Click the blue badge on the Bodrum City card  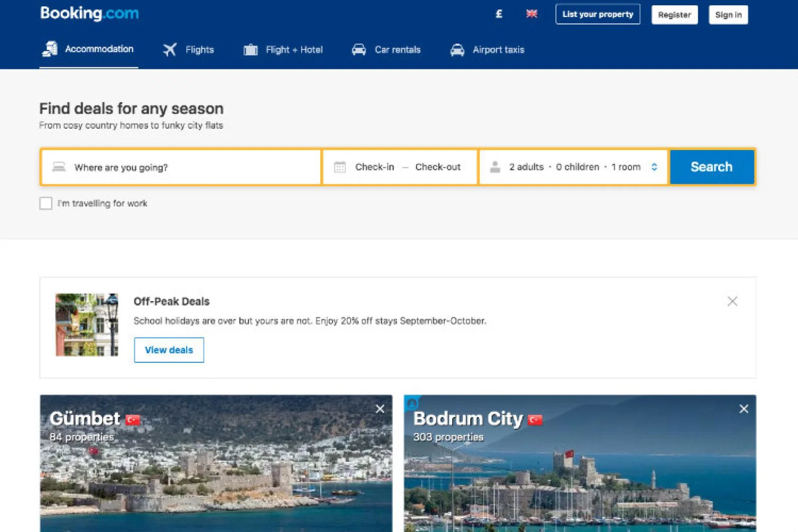tap(412, 403)
